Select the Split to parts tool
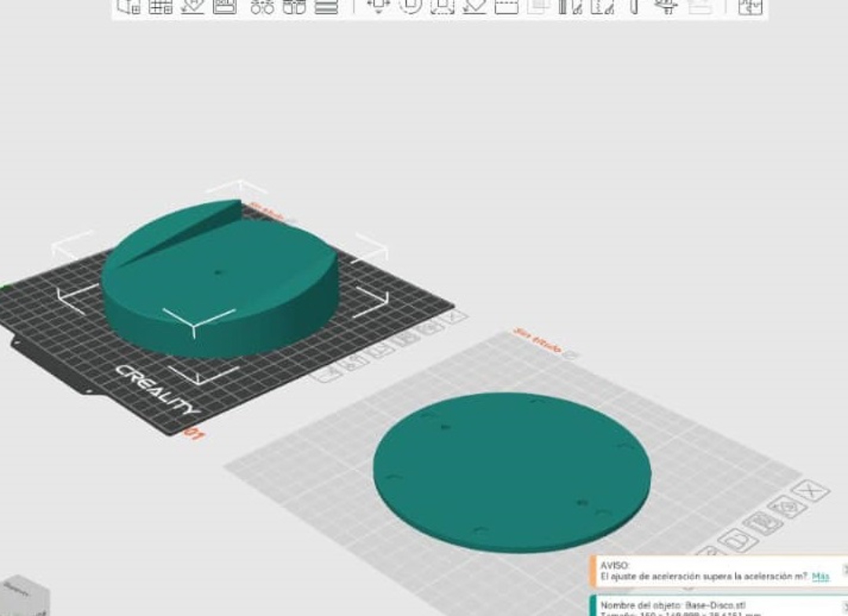The height and width of the screenshot is (616, 848). tap(294, 6)
